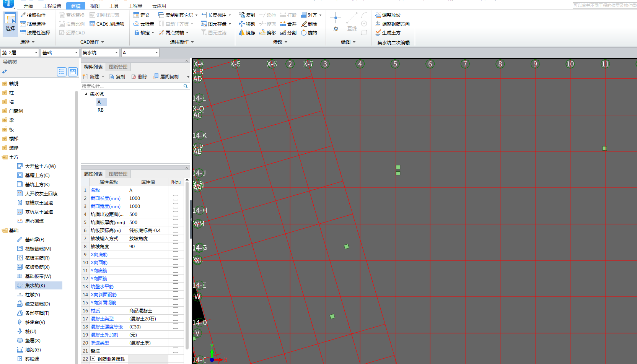Select component RB in the list

pyautogui.click(x=101, y=110)
